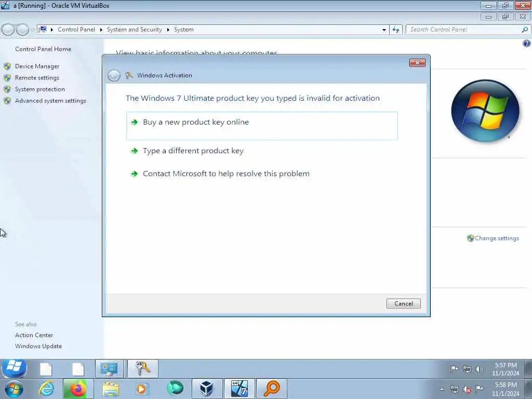Click the VirtualBox title bar icon
The height and width of the screenshot is (399, 532).
[x=5, y=5]
